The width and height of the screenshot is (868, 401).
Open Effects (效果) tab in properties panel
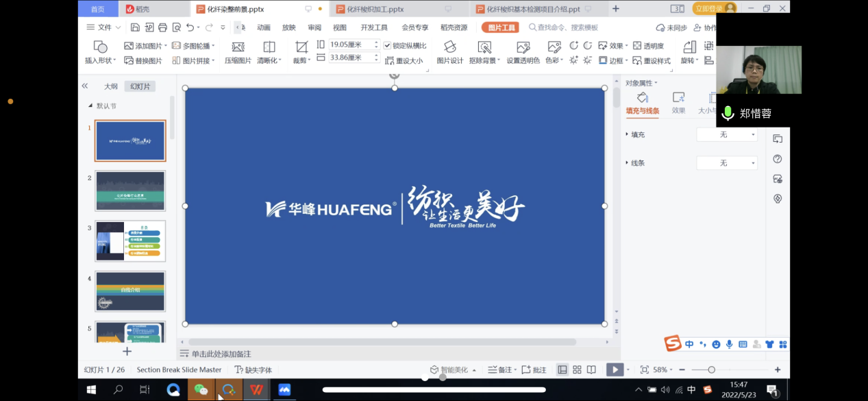click(x=678, y=103)
